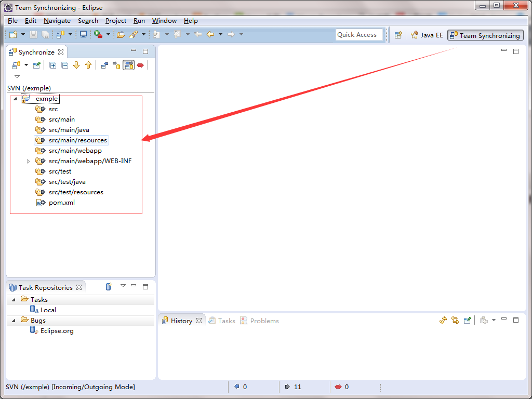
Task: Open the Project menu
Action: pyautogui.click(x=116, y=21)
